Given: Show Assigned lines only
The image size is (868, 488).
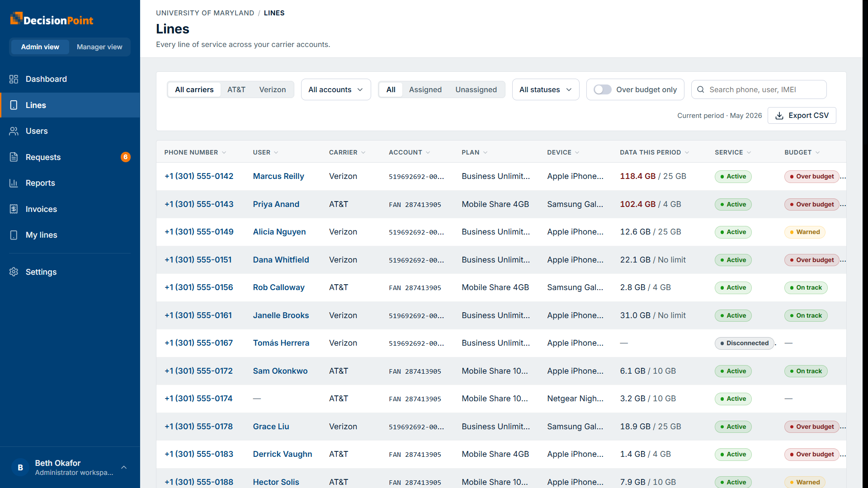Looking at the screenshot, I should click(x=425, y=89).
